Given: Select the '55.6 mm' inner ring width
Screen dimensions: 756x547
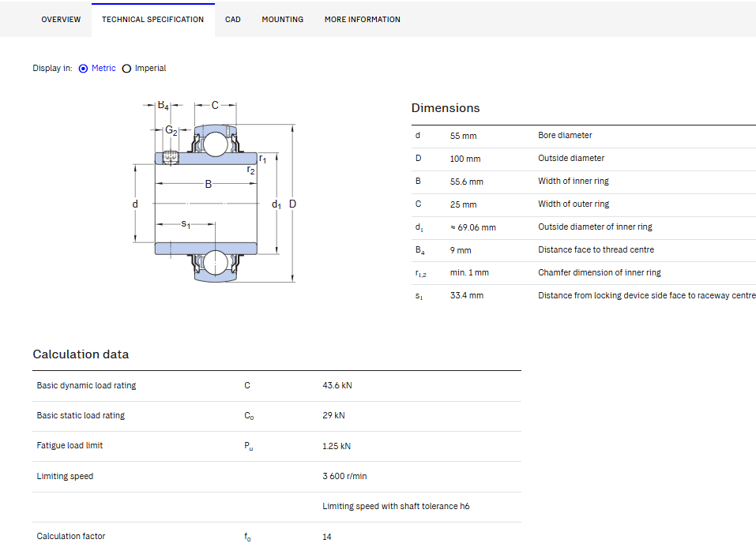Looking at the screenshot, I should [466, 182].
